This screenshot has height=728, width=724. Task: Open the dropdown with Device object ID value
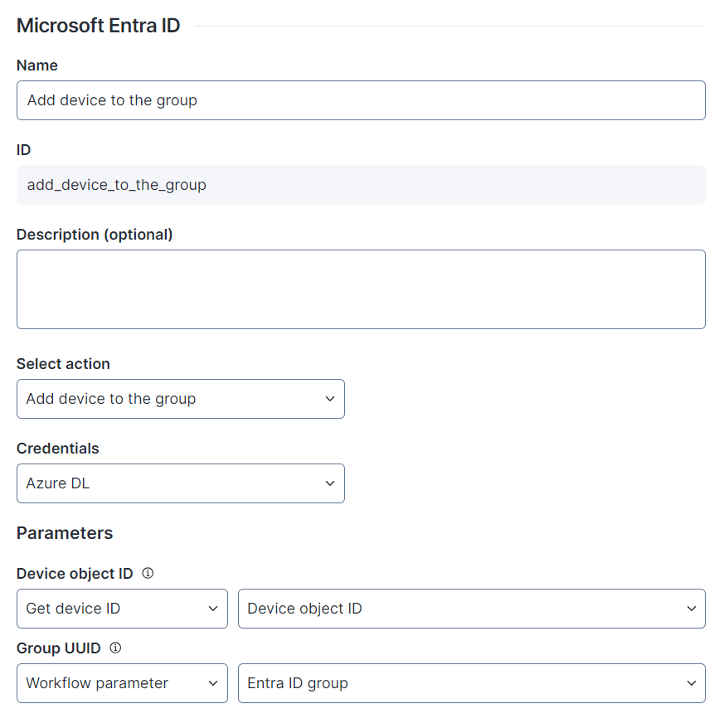click(471, 609)
